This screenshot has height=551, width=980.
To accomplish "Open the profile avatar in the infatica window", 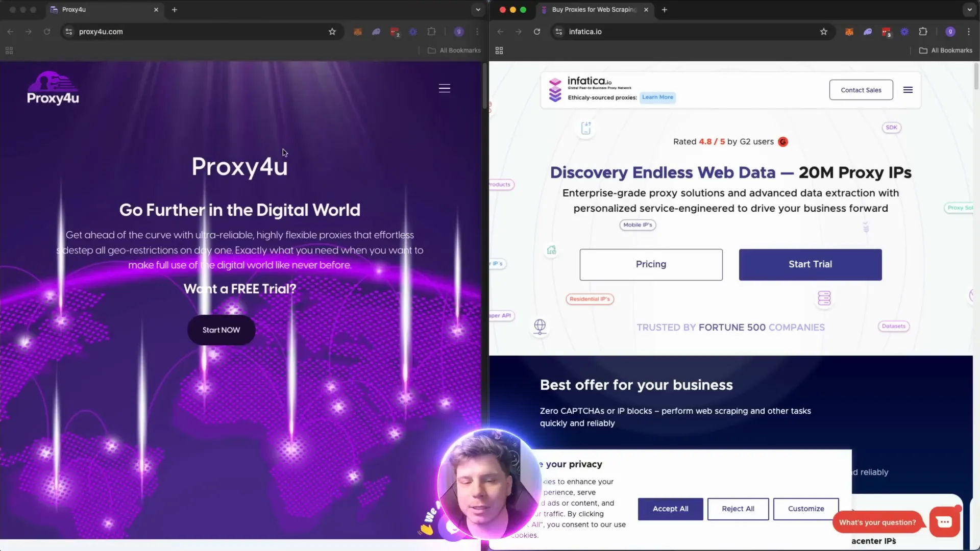I will [x=950, y=32].
